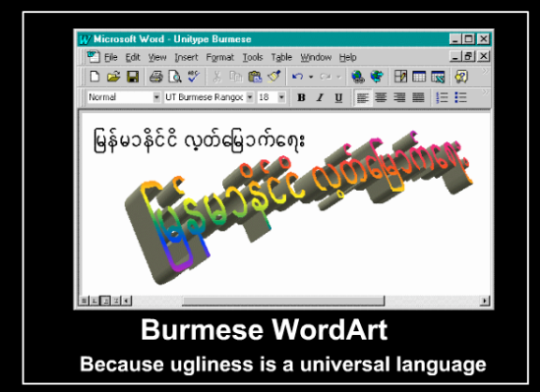The image size is (540, 392).
Task: Create bulleted list
Action: click(460, 97)
